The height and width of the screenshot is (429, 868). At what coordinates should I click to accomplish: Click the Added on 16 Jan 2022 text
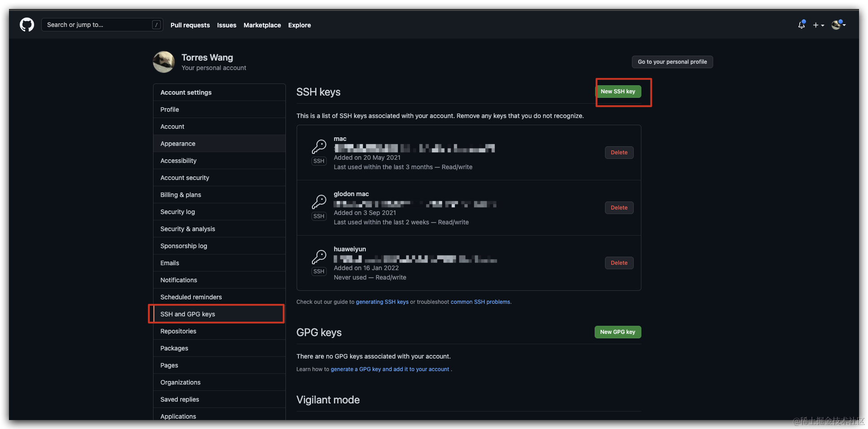tap(366, 268)
